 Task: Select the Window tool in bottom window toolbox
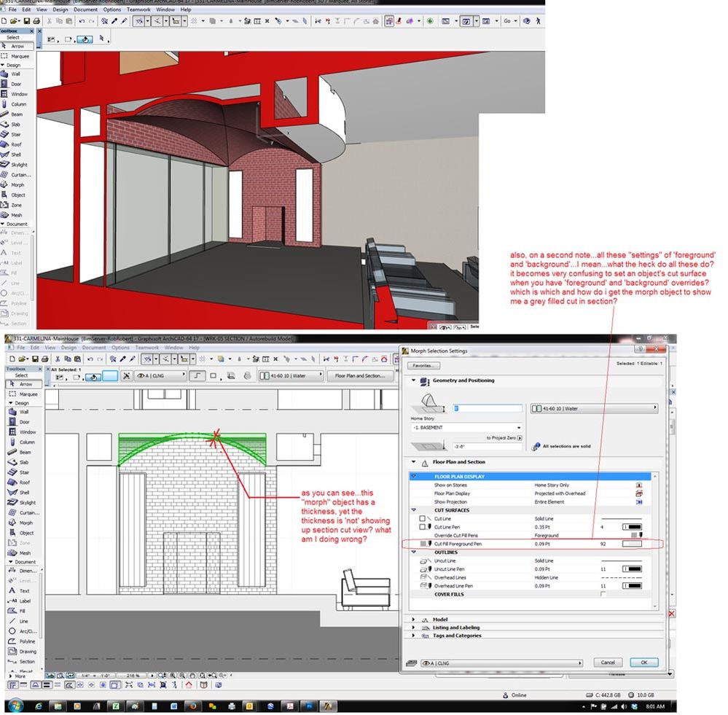(x=25, y=431)
